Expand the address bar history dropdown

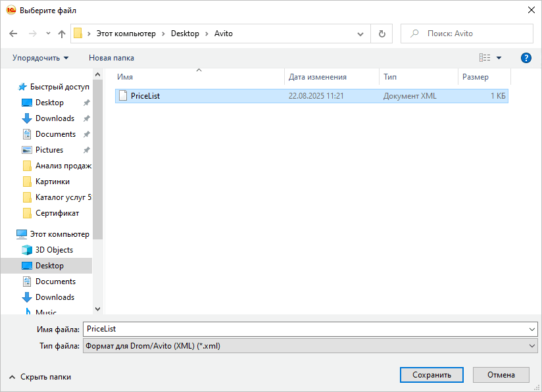point(360,34)
